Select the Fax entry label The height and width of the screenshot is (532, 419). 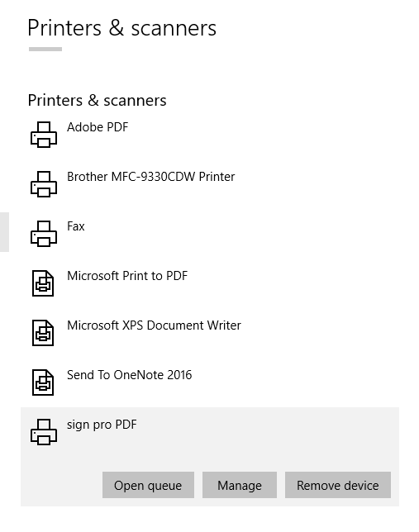[x=76, y=226]
